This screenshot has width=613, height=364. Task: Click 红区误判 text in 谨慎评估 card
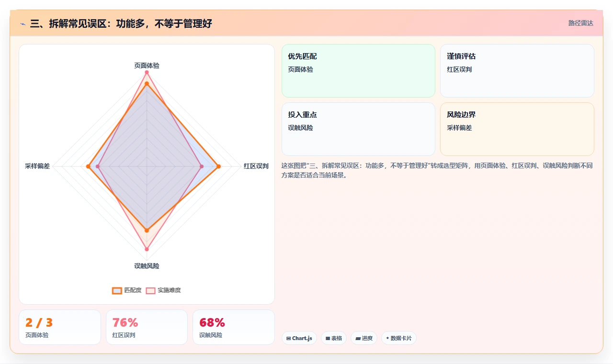(x=459, y=69)
